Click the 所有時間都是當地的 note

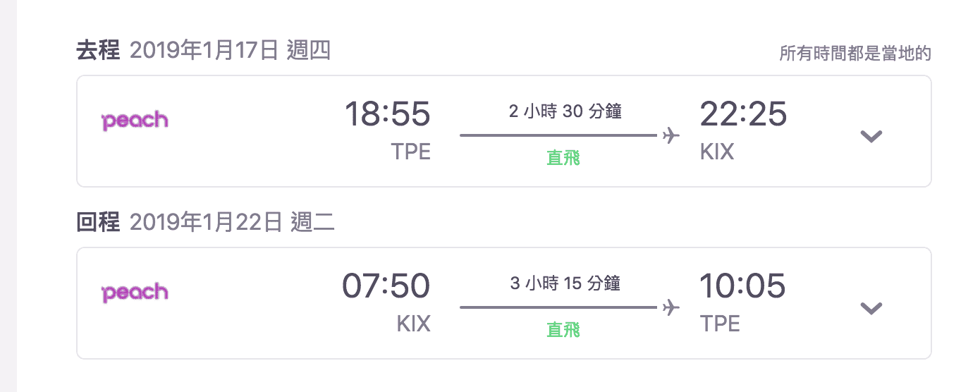tap(855, 54)
